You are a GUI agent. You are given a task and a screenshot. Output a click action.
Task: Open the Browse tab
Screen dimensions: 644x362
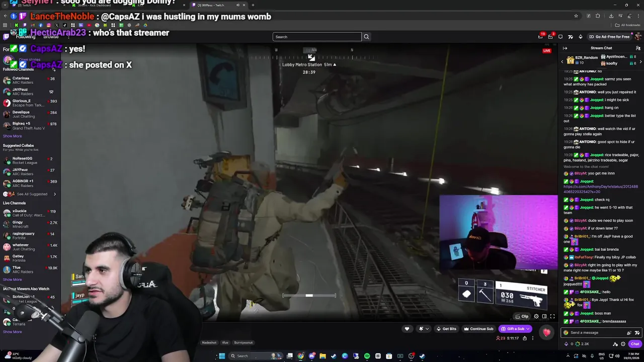coord(51,37)
